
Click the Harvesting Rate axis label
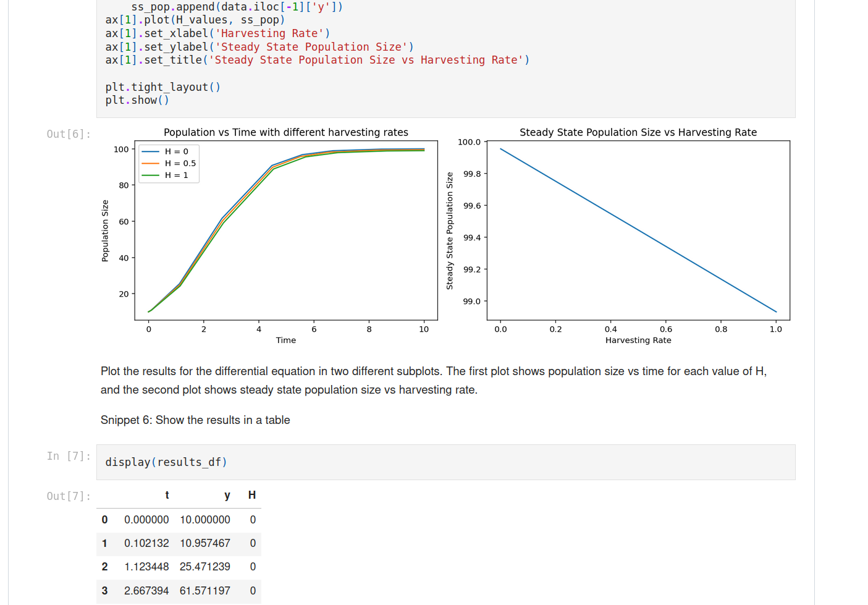tap(638, 340)
